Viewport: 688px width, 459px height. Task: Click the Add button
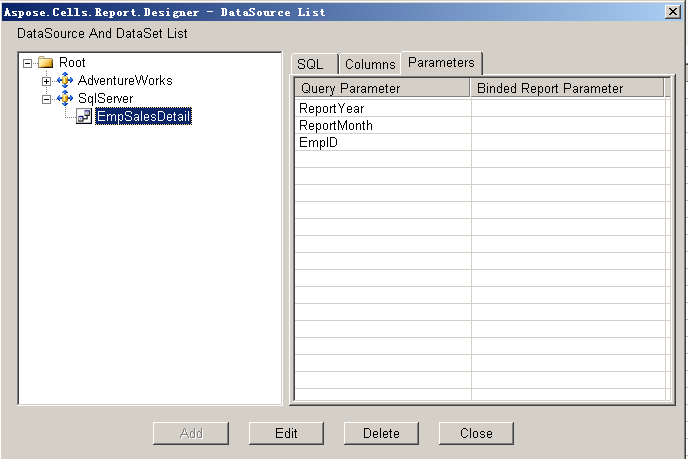coord(191,434)
